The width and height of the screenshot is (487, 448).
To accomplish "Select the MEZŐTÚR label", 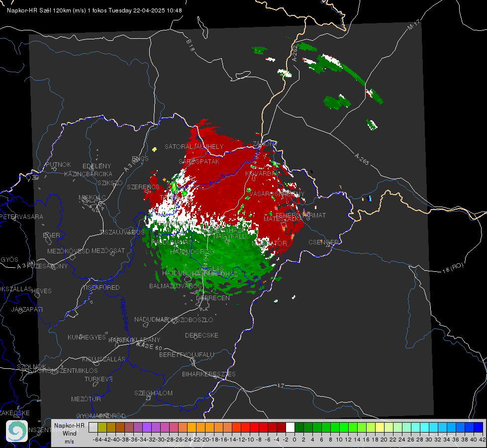I will pyautogui.click(x=86, y=399).
